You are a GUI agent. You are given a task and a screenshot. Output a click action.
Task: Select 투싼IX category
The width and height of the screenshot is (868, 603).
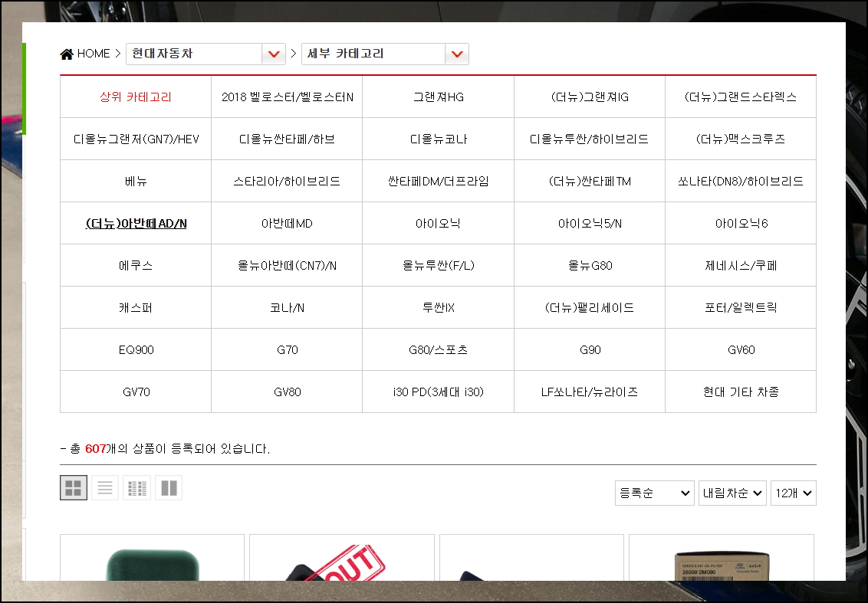(x=439, y=307)
